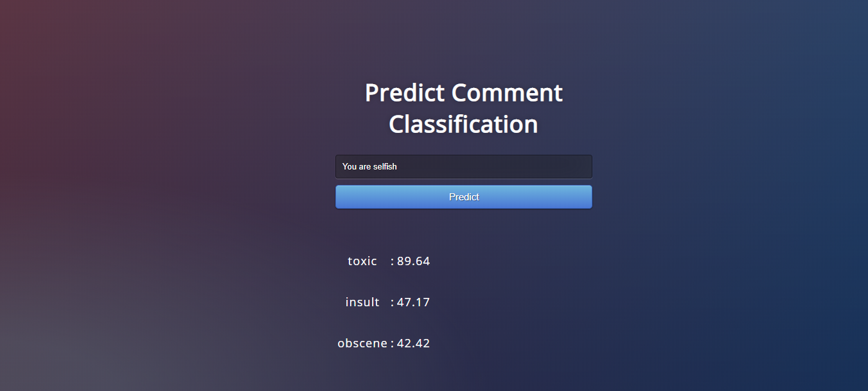Click the 'Predict Comment Classification' heading
868x391 pixels.
point(463,108)
